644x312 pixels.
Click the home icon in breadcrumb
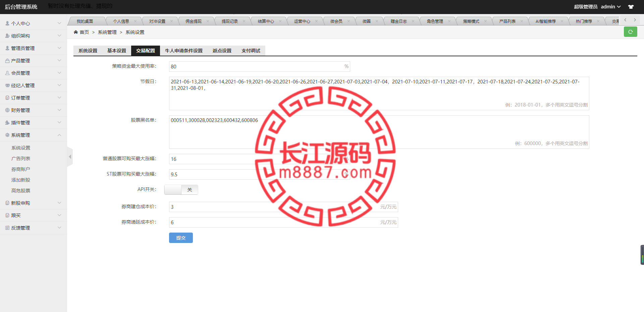(76, 32)
